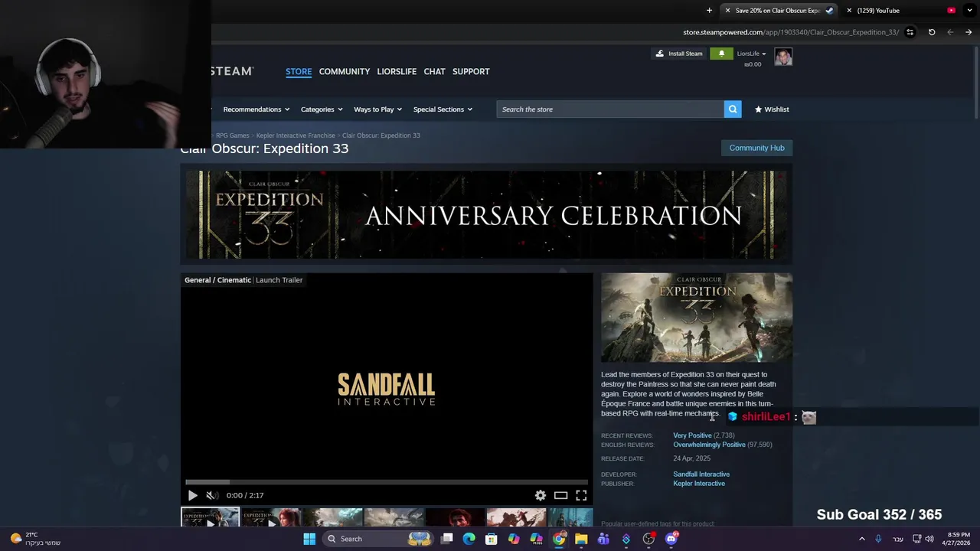
Task: Open File Explorer from taskbar
Action: [x=581, y=539]
